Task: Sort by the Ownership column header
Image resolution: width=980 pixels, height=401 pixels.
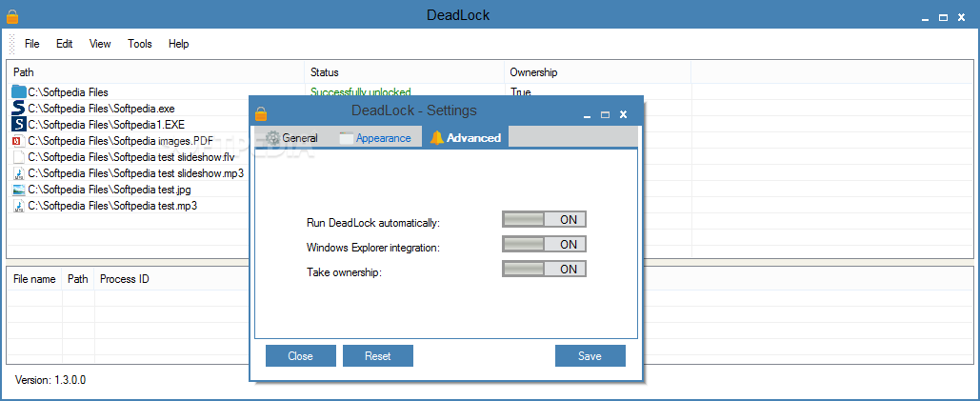Action: (x=597, y=72)
